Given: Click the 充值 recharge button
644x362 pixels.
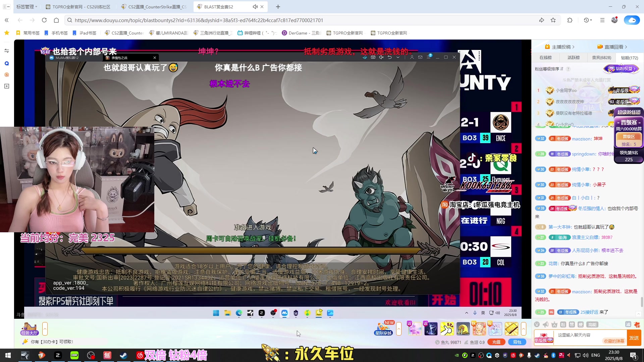Looking at the screenshot, I should click(x=496, y=342).
